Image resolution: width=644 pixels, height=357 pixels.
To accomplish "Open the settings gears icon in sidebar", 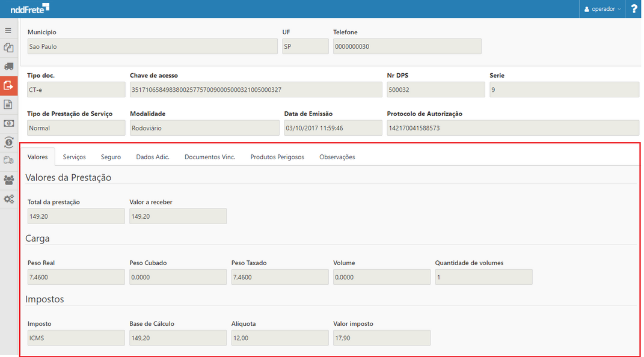I will tap(8, 198).
